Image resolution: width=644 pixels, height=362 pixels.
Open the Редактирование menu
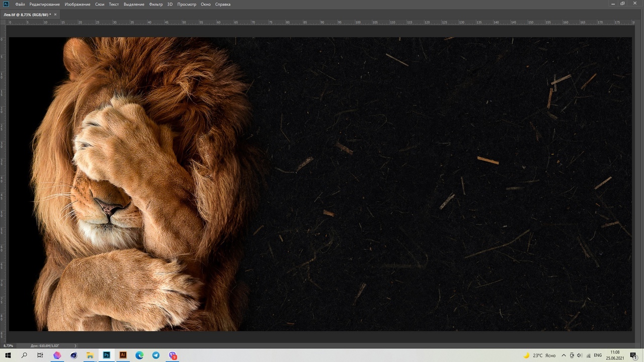coord(45,4)
